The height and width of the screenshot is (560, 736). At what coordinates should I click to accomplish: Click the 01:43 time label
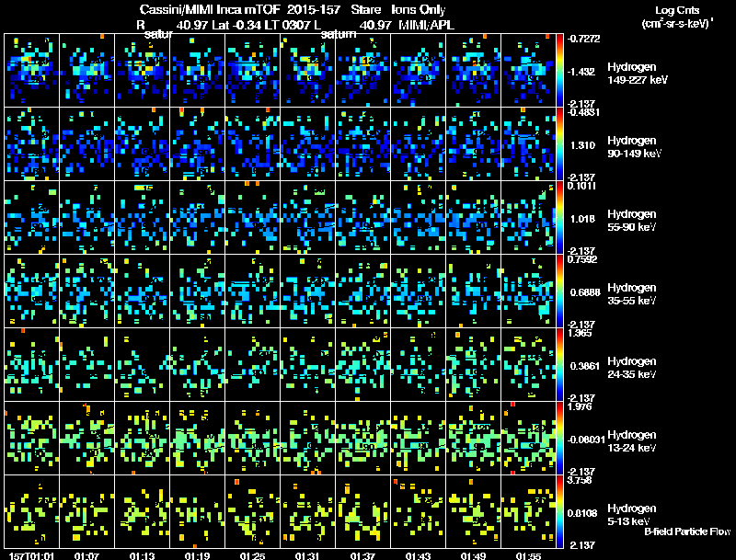(x=418, y=556)
